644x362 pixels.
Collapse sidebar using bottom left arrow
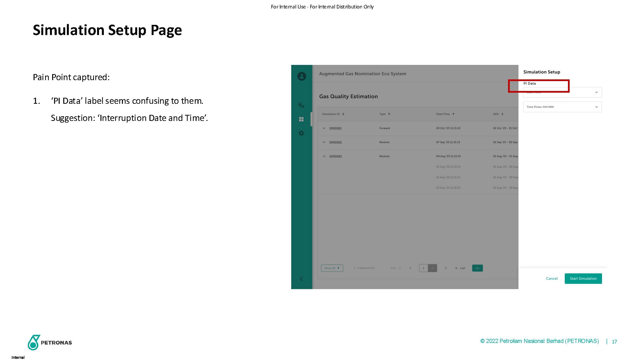(301, 279)
